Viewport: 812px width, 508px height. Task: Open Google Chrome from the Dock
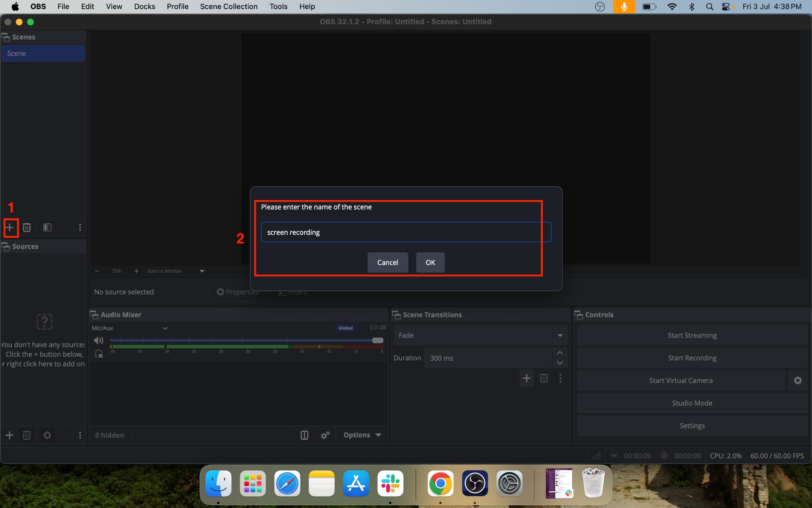coord(440,483)
